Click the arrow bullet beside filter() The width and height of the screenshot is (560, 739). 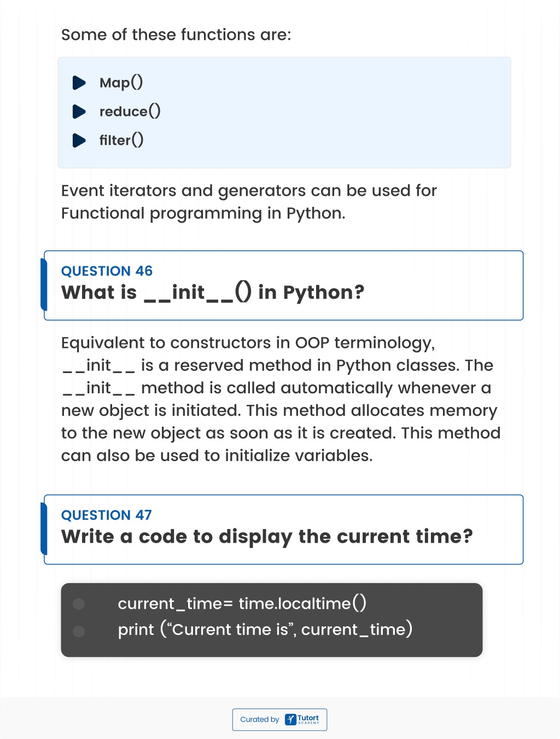79,141
